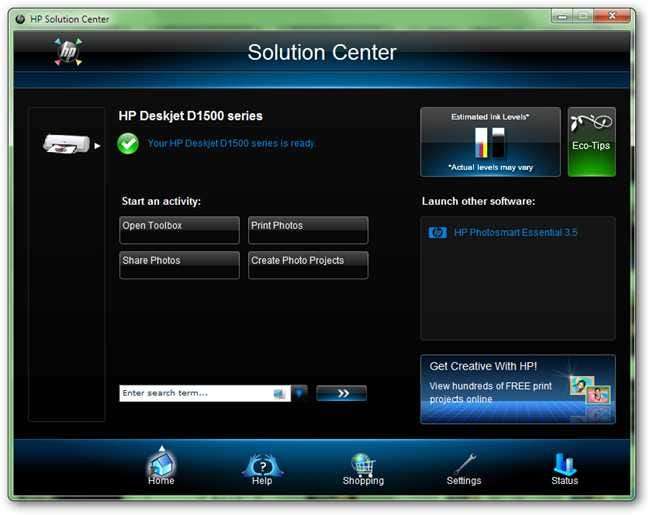Viewport: 650px width, 515px height.
Task: Click the search go double-arrow button
Action: (342, 393)
